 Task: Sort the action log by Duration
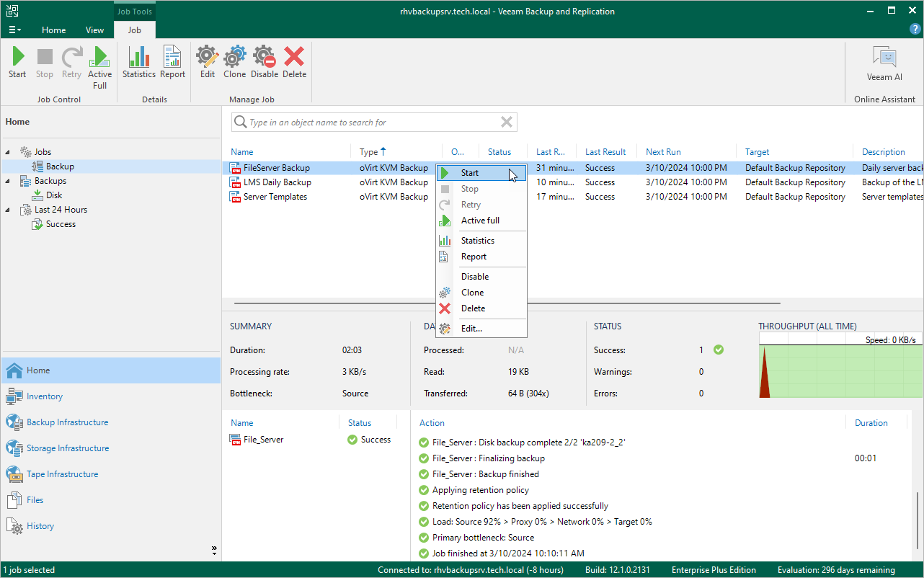(x=871, y=423)
